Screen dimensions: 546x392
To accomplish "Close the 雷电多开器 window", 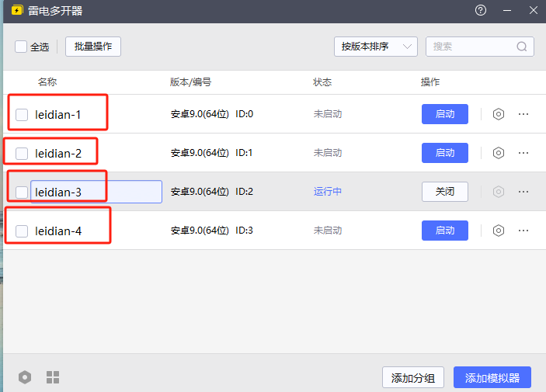I will [533, 10].
